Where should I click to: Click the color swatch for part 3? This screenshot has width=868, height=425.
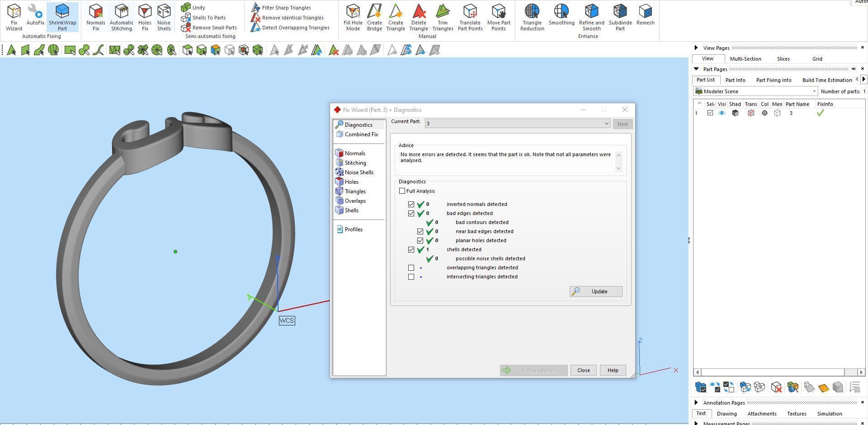pos(764,113)
